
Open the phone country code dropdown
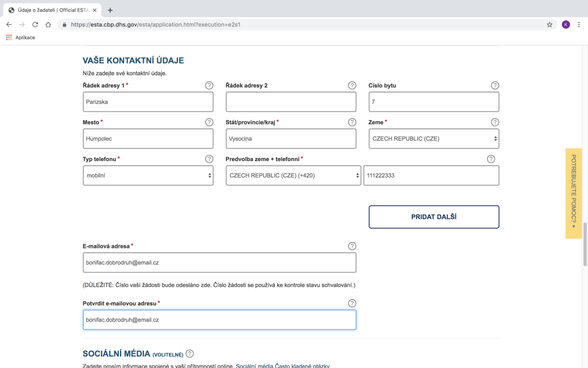pyautogui.click(x=293, y=175)
